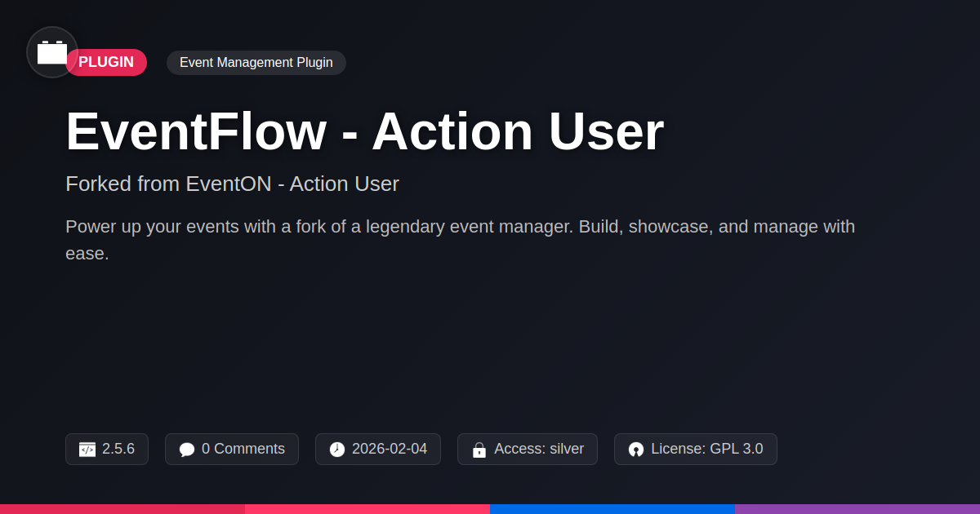Click the License: GPL 3.0 badge
Screen dimensions: 980x514
tap(696, 450)
